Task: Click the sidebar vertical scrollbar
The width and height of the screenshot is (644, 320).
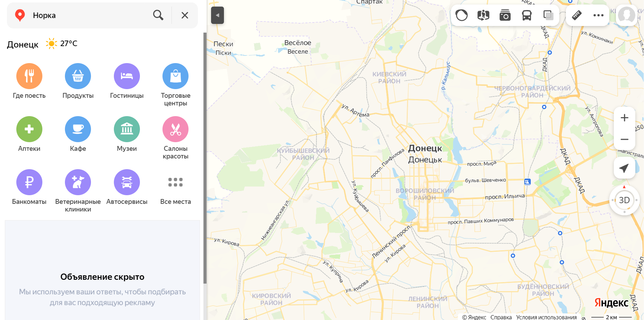Action: pos(205,158)
